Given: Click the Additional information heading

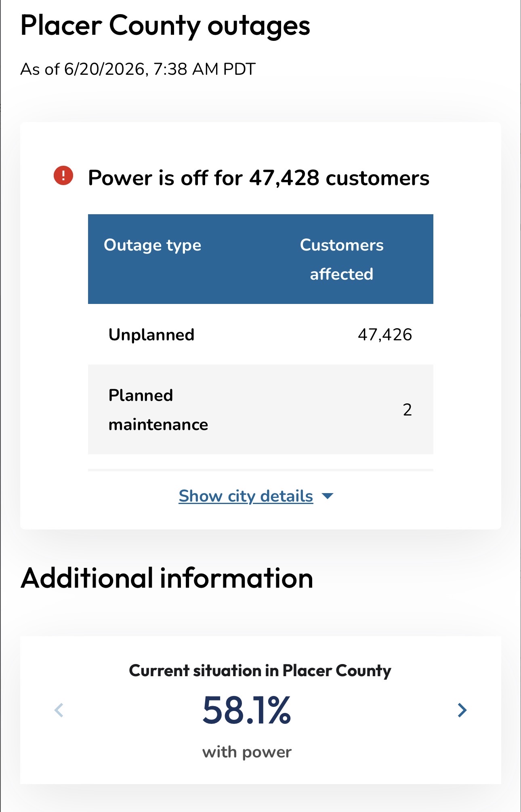Looking at the screenshot, I should [167, 578].
